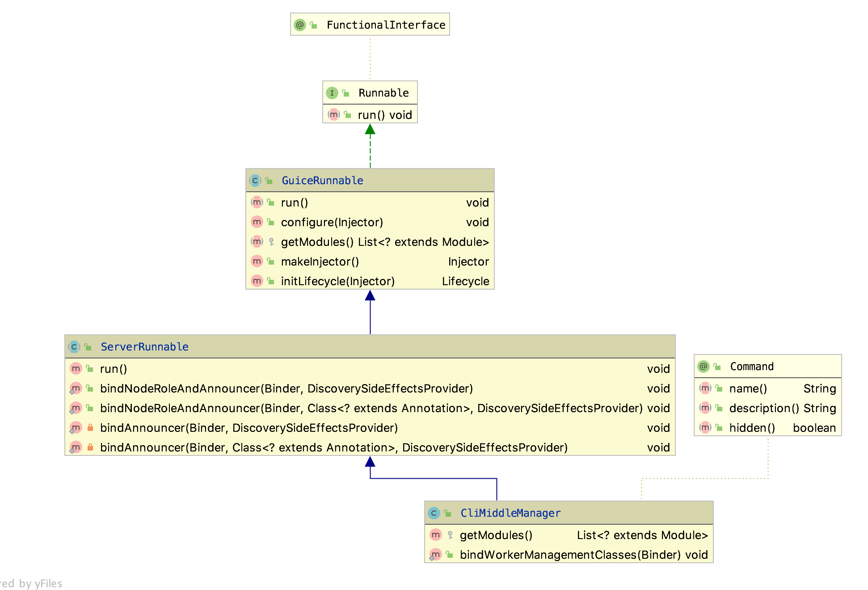Viewport: 868px width, 590px height.
Task: Click the Command annotation icon
Action: click(x=704, y=367)
